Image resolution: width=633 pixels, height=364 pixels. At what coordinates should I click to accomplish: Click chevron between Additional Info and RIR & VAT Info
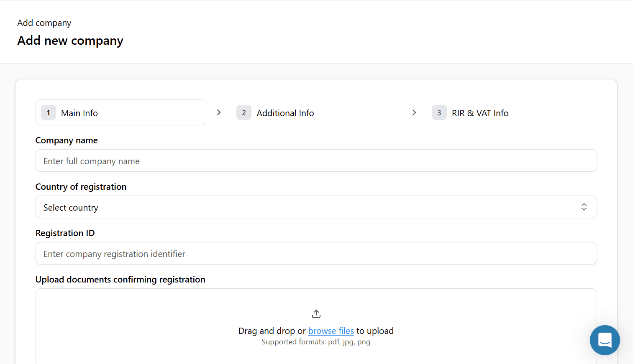pos(414,112)
